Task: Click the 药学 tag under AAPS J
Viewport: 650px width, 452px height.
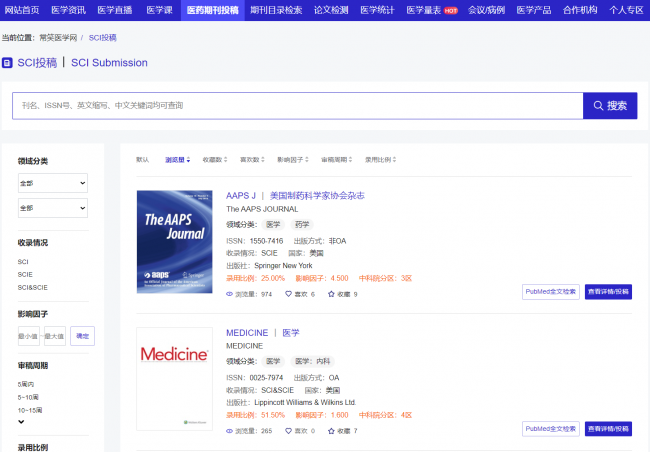Action: point(302,224)
